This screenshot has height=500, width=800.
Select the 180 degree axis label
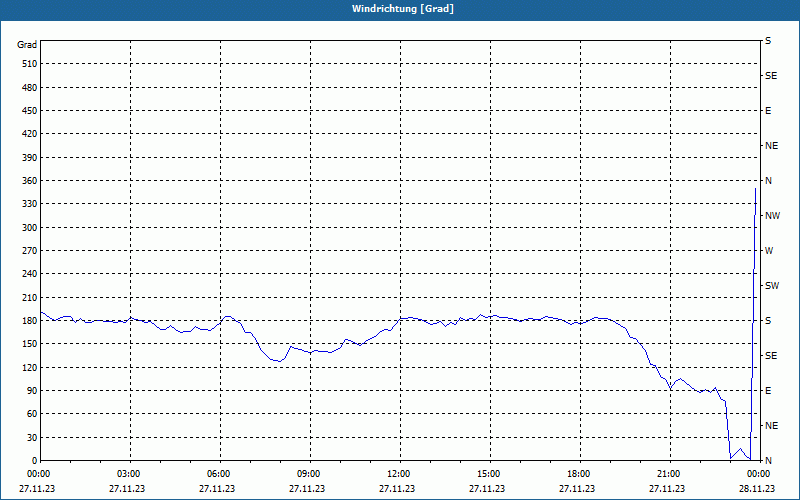click(29, 321)
